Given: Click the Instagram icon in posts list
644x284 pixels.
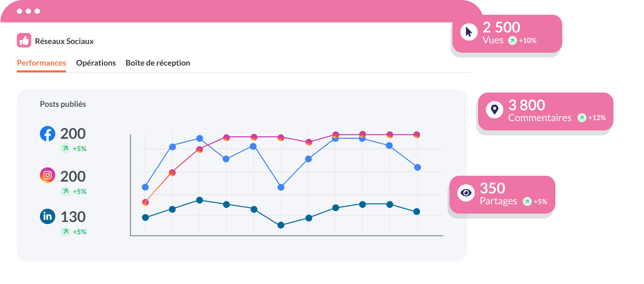Looking at the screenshot, I should click(x=47, y=175).
